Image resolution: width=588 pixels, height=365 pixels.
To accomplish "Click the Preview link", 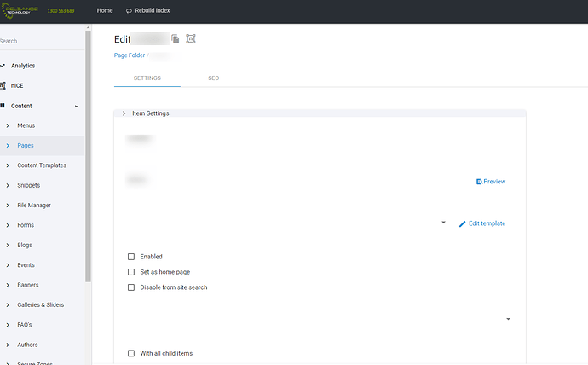I will pyautogui.click(x=494, y=182).
